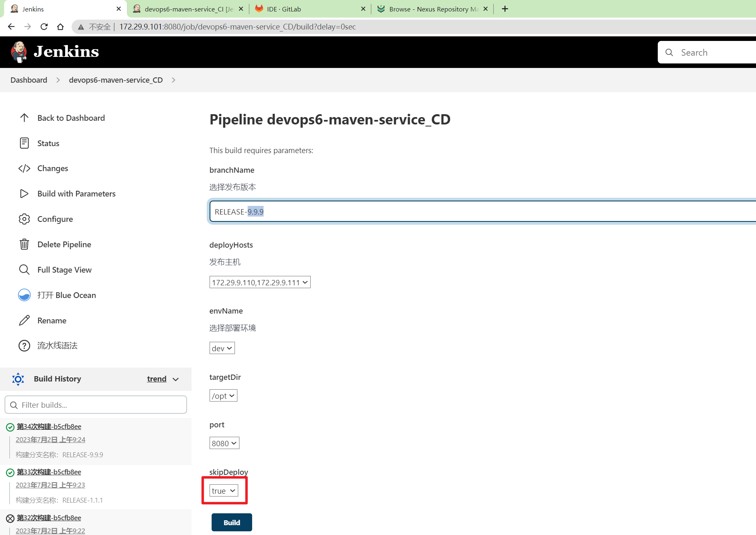756x535 pixels.
Task: Open the deployHosts dropdown
Action: point(260,282)
